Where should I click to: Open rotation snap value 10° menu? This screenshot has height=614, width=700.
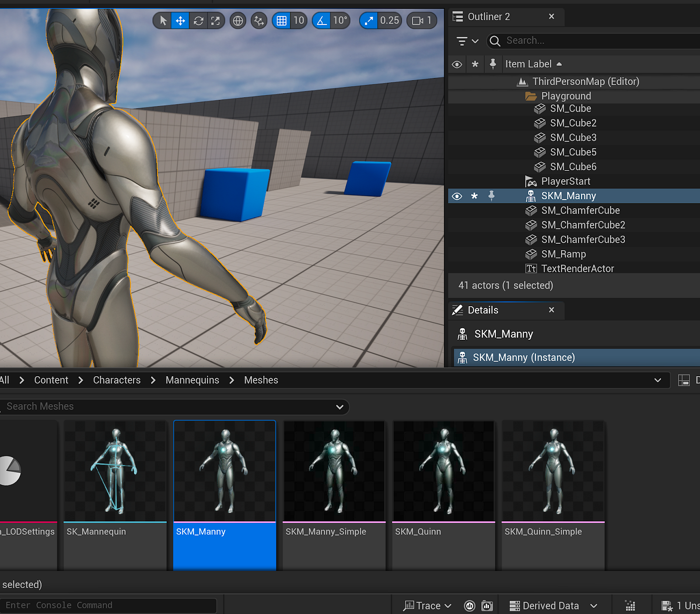click(340, 21)
